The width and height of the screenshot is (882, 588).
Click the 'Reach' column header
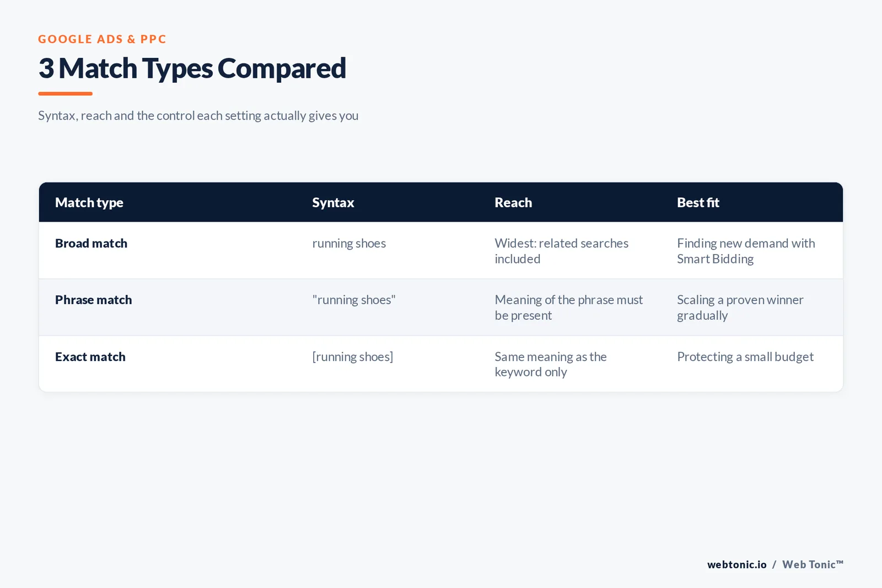(x=513, y=203)
